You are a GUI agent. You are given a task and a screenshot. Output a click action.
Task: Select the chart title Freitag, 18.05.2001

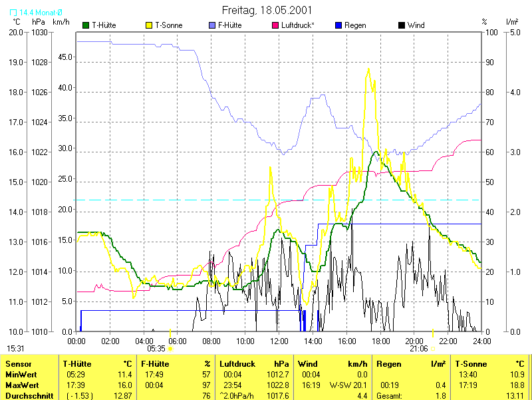(x=266, y=11)
